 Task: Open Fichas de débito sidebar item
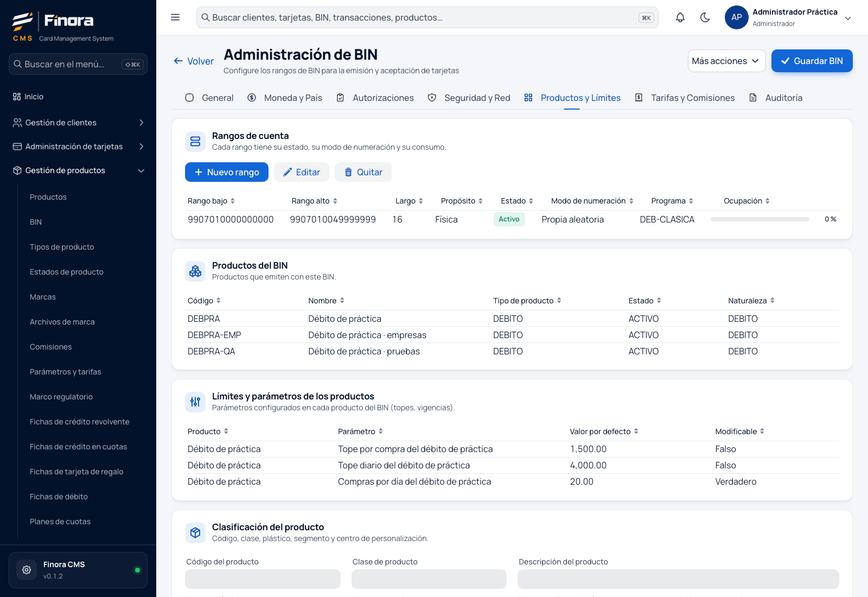(59, 497)
